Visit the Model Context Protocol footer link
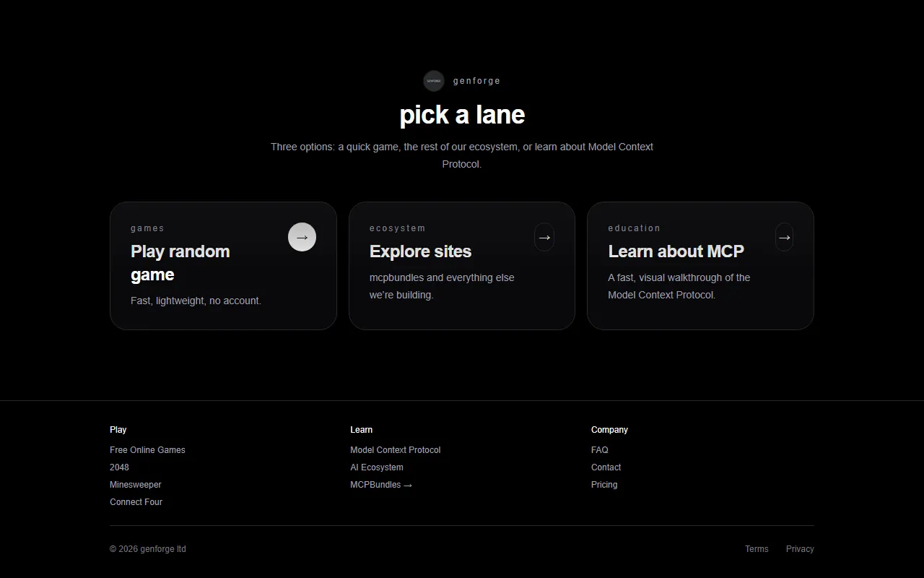Viewport: 924px width, 578px height. [x=395, y=450]
